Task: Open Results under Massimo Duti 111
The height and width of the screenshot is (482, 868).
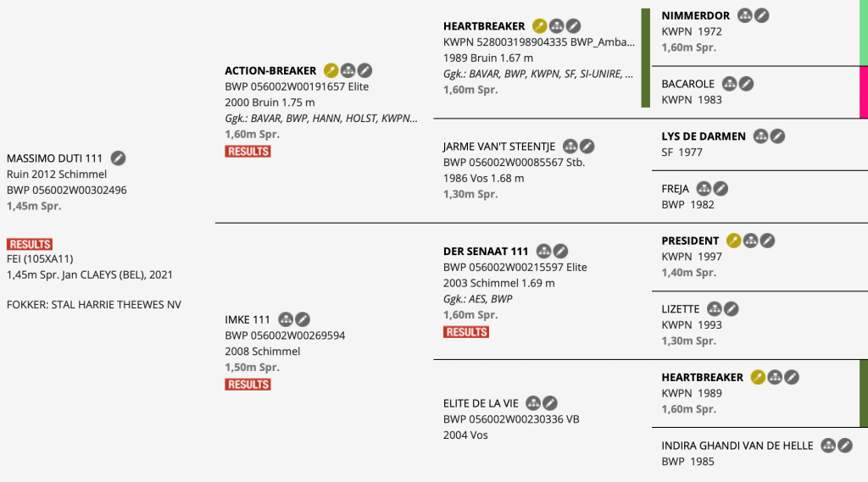Action: coord(30,244)
